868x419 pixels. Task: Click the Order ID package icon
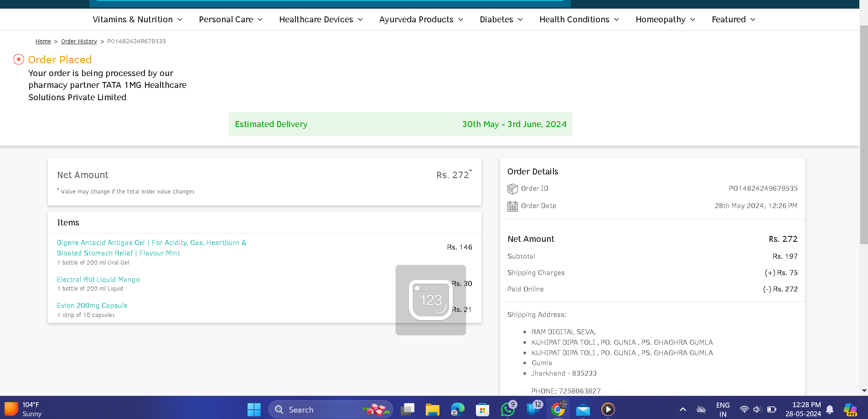coord(512,189)
